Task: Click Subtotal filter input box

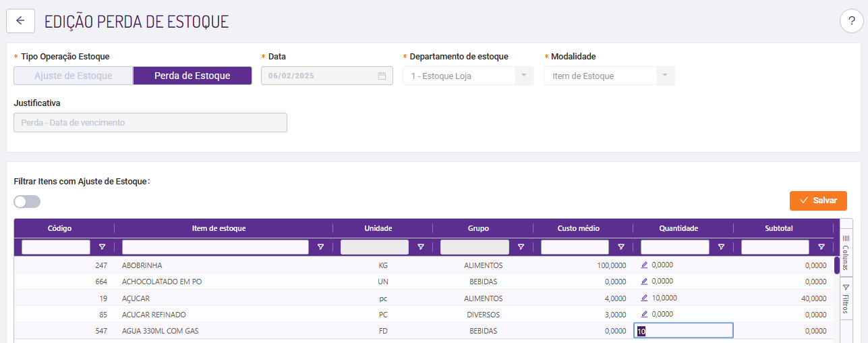Action: point(775,247)
